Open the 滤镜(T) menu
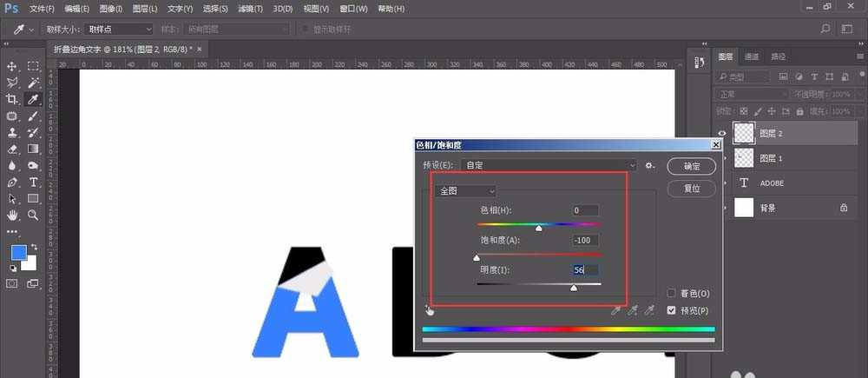Screen dimensions: 868x378 tap(250, 9)
